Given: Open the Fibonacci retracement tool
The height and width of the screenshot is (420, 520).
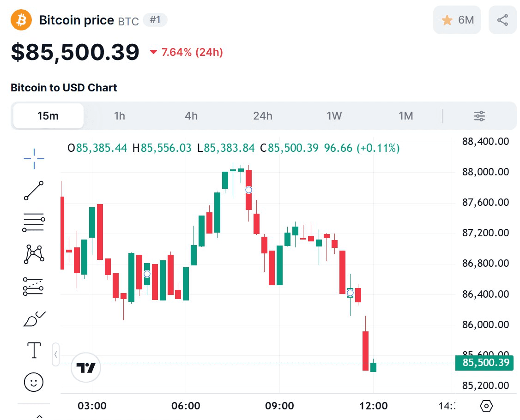Looking at the screenshot, I should [34, 222].
